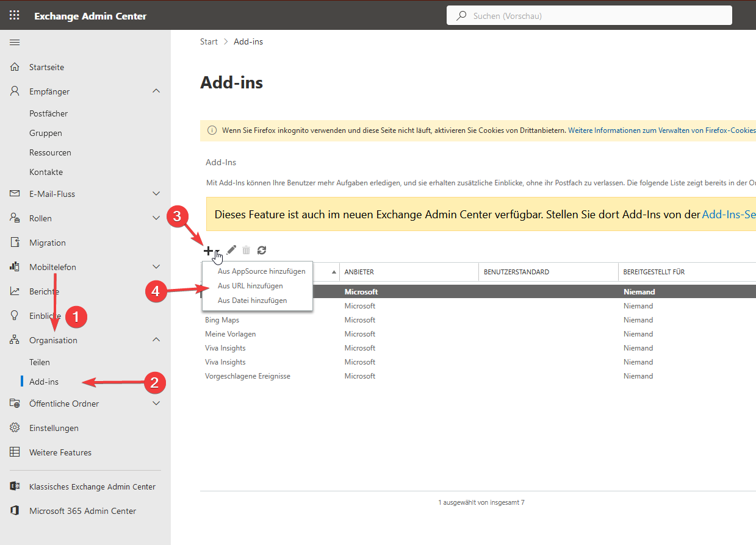Select Aus Datei hinzufügen menu entry

coord(252,301)
